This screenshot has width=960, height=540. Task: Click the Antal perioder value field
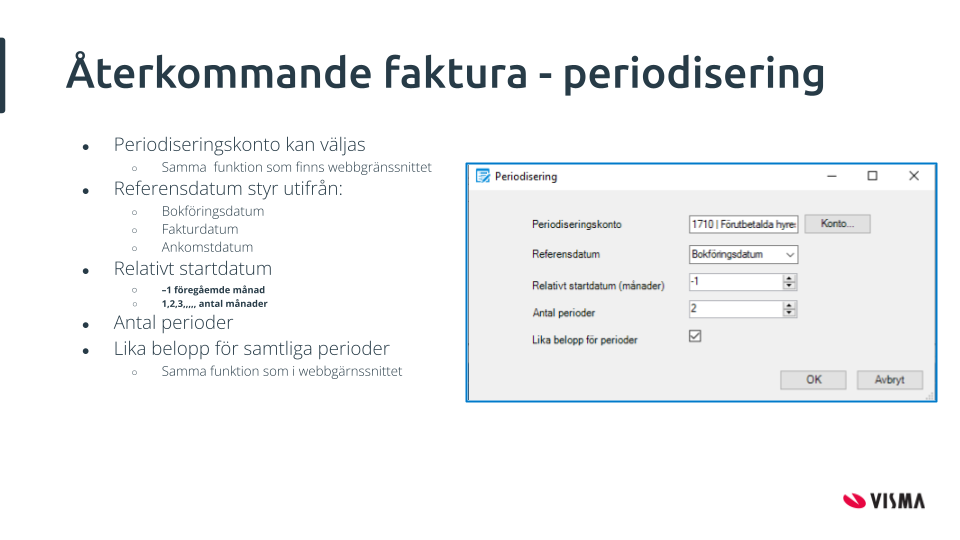(x=735, y=310)
